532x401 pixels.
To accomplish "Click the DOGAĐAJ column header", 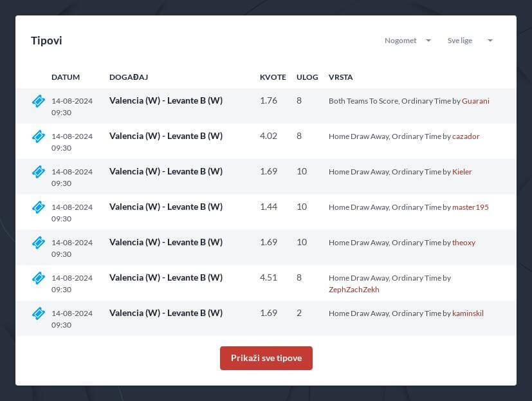I will [x=129, y=77].
